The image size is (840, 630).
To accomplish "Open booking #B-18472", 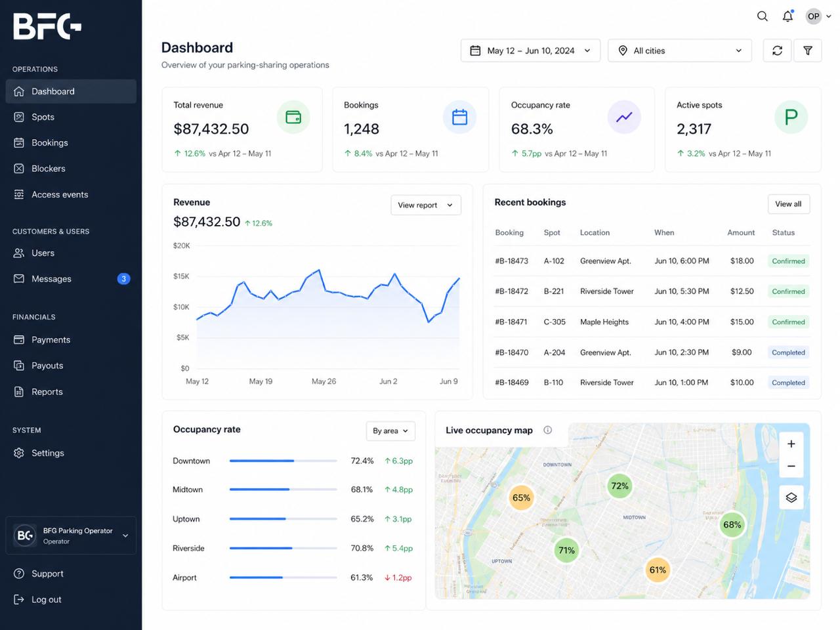I will [511, 291].
